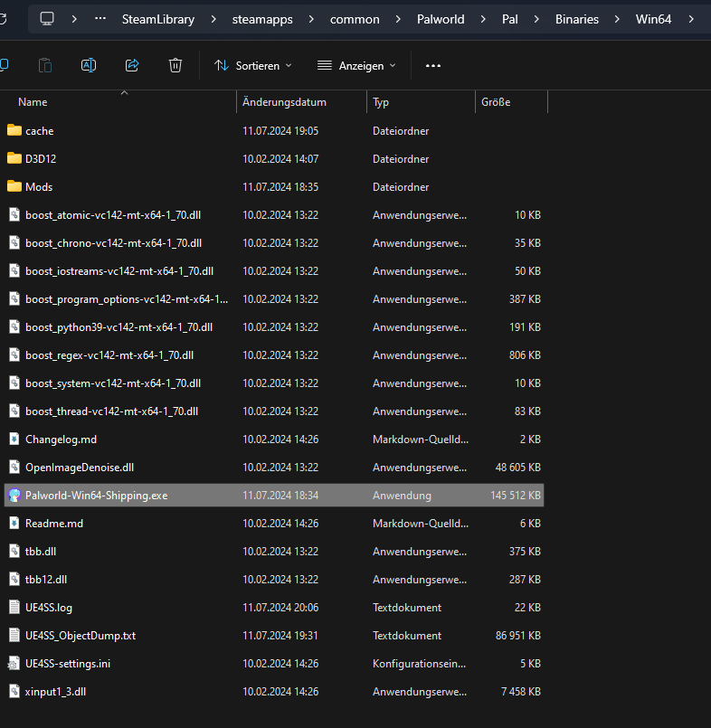This screenshot has height=728, width=711.
Task: Click the UE4SS-settings.ini file name
Action: coord(68,664)
